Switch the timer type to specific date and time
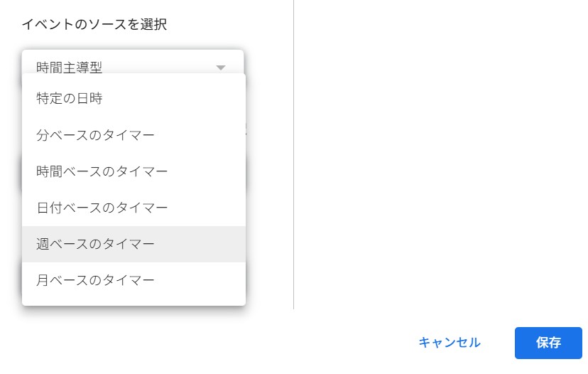 tap(134, 98)
